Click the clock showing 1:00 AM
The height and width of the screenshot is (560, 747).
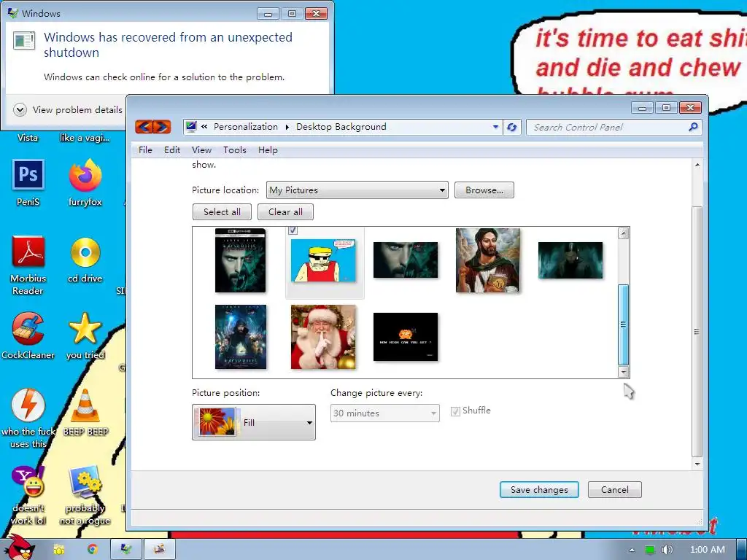point(708,550)
